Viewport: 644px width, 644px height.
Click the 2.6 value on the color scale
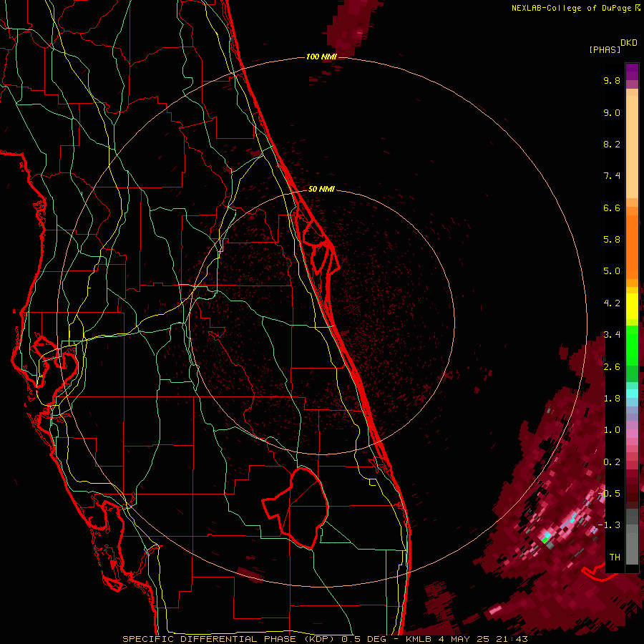pyautogui.click(x=612, y=367)
